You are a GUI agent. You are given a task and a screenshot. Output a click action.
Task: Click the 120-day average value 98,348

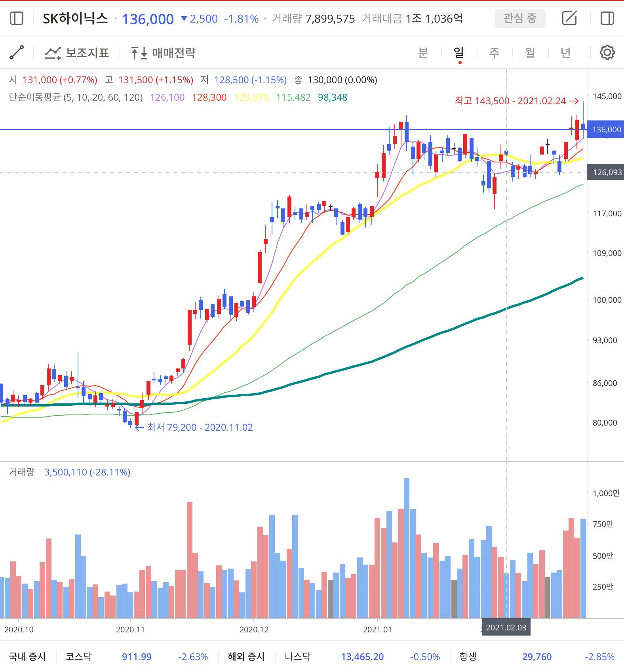point(333,97)
